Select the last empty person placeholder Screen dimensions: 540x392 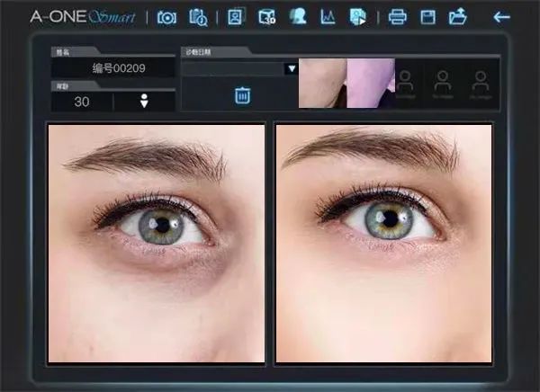(478, 83)
